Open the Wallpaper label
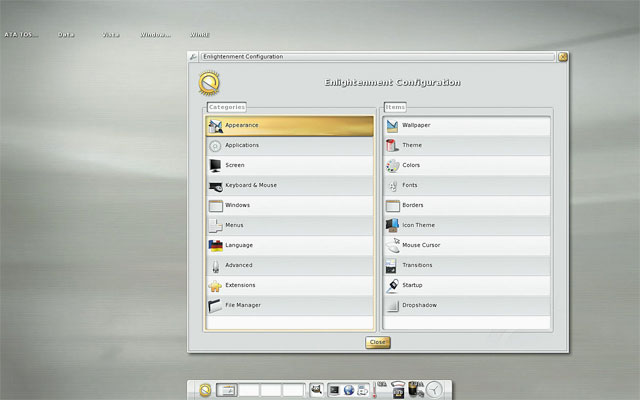This screenshot has width=640, height=400. [x=416, y=125]
